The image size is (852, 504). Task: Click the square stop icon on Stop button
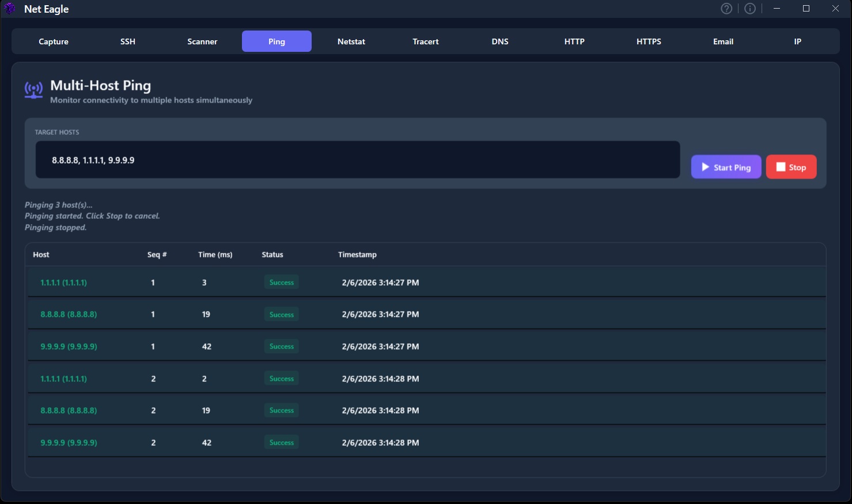tap(781, 166)
